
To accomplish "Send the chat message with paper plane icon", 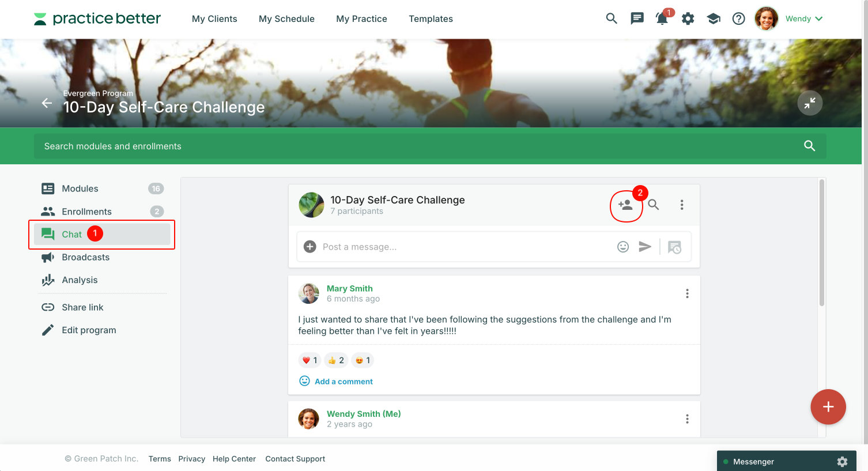I will (x=645, y=247).
